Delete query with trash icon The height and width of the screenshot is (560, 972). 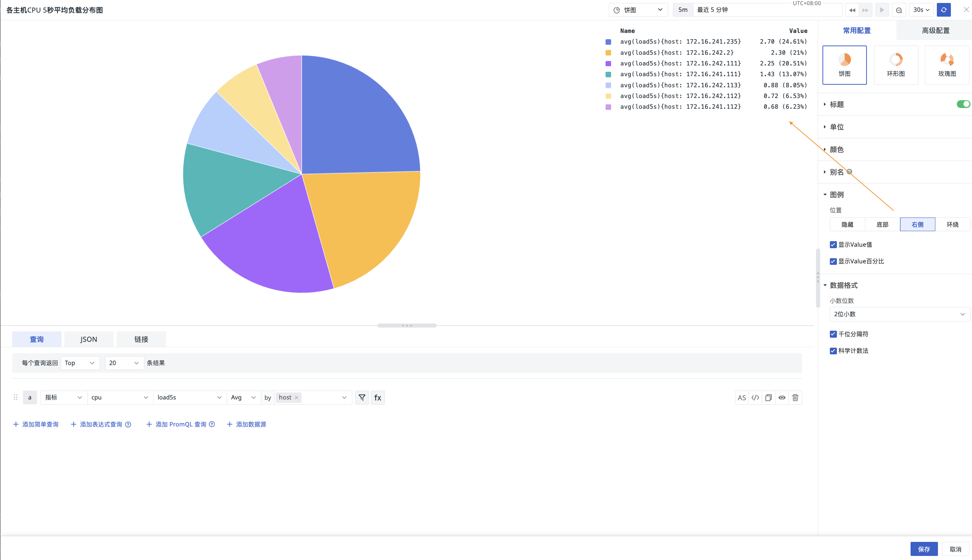coord(795,398)
